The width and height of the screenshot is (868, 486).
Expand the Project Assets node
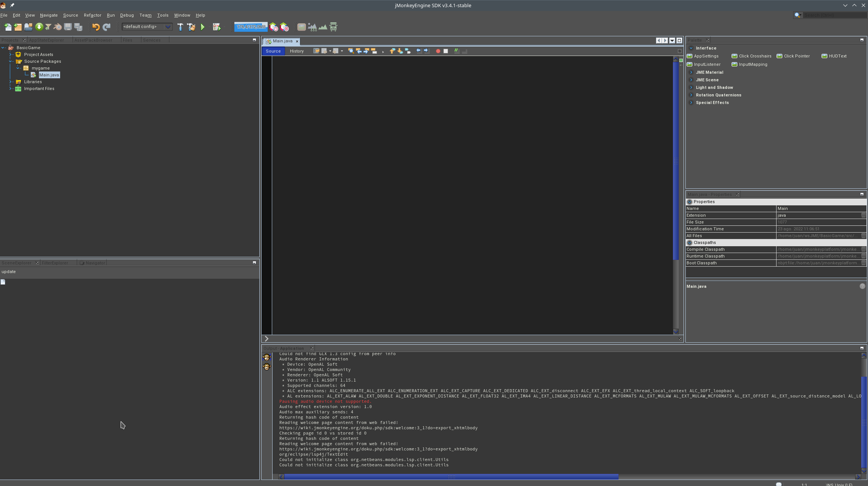[11, 54]
